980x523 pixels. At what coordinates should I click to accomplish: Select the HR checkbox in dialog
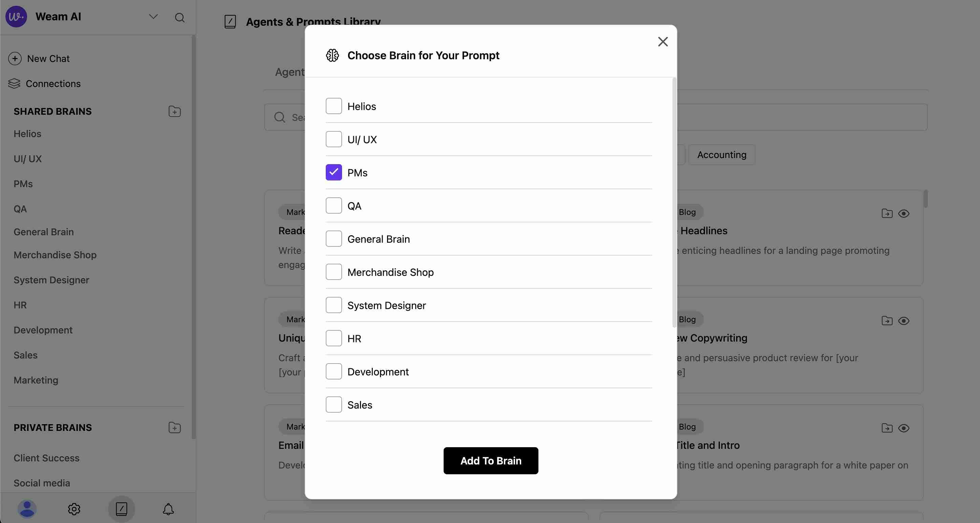click(334, 338)
